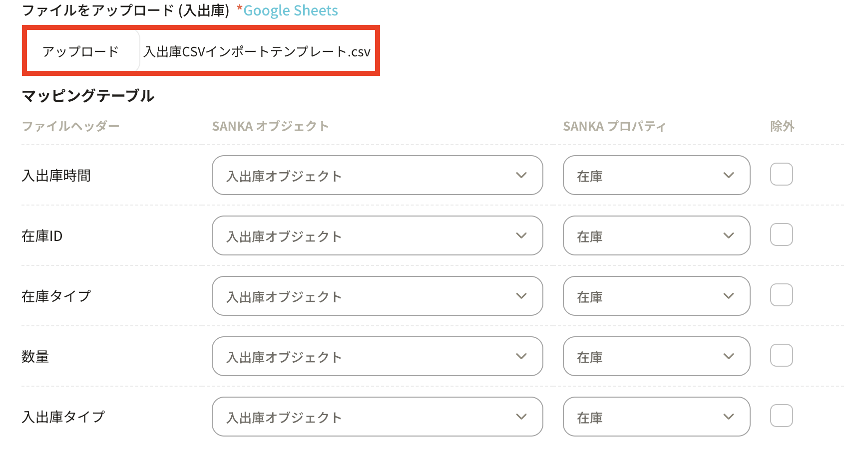The height and width of the screenshot is (451, 868).
Task: Open SANKA property dropdown for 在庫ID
Action: (656, 235)
